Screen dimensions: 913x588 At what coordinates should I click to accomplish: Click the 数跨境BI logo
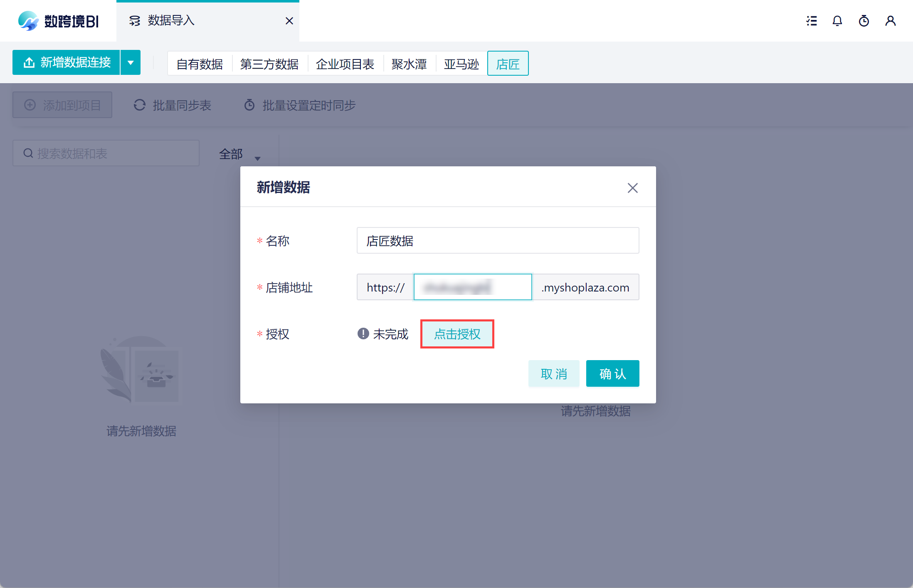[59, 21]
